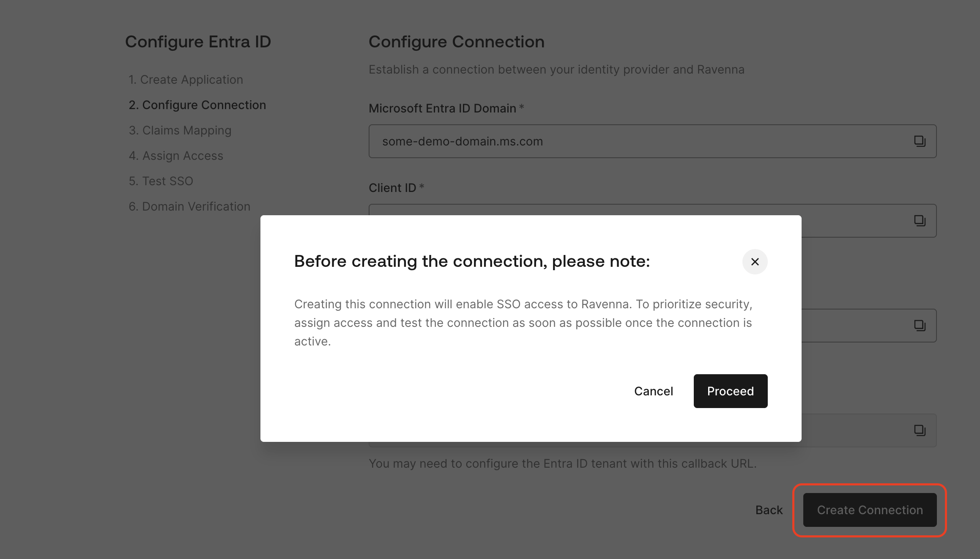This screenshot has height=559, width=980.
Task: Click the third copy icon from the top
Action: (x=920, y=325)
